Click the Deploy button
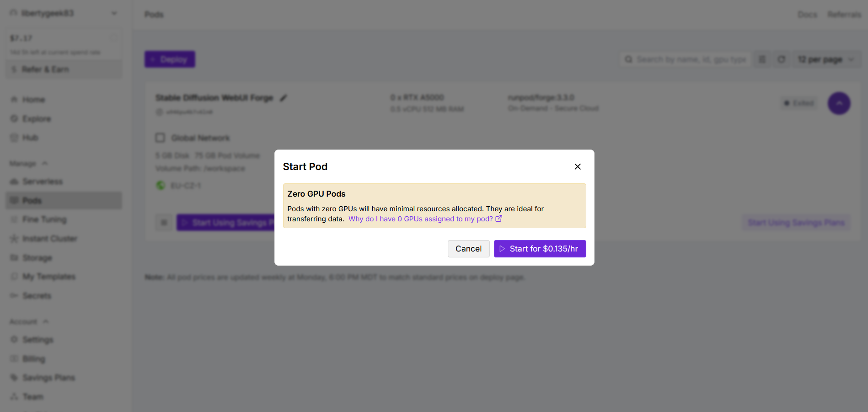 170,59
